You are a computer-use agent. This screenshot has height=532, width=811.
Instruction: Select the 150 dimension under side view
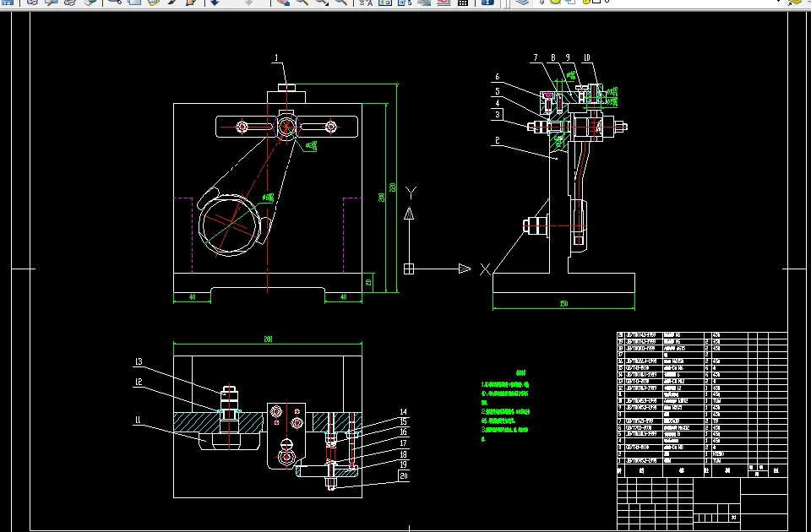pos(563,304)
